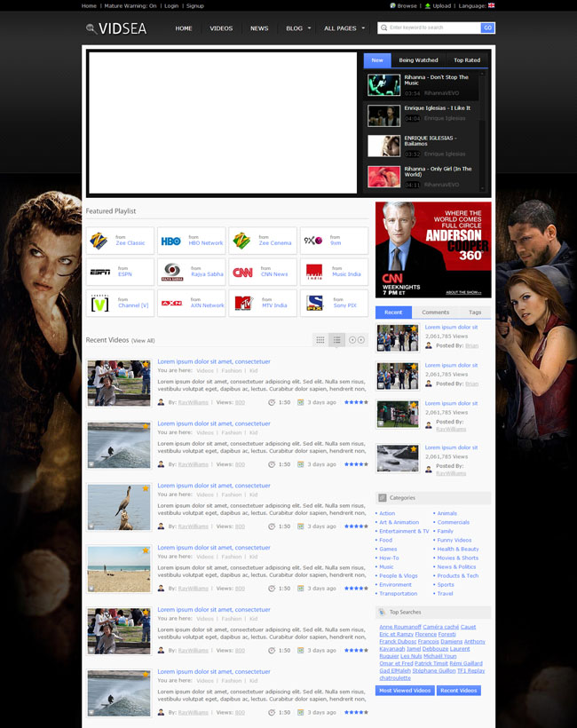Click the language flag icon
Image resolution: width=577 pixels, height=728 pixels.
click(491, 5)
